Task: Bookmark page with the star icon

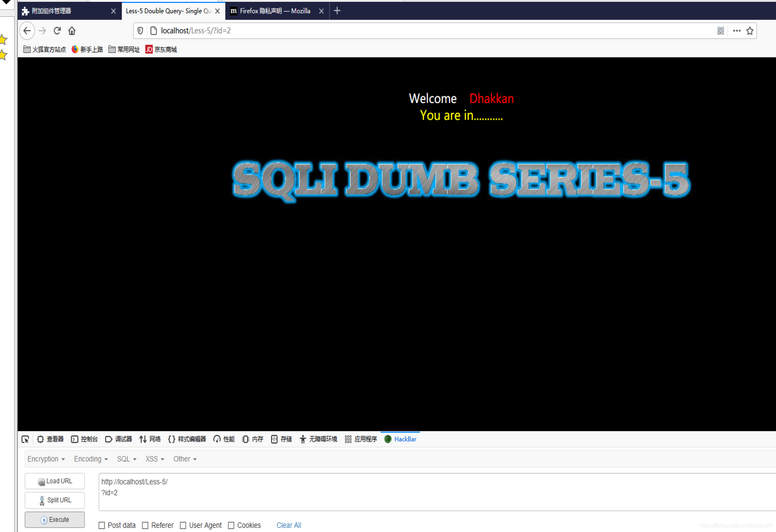Action: 750,31
